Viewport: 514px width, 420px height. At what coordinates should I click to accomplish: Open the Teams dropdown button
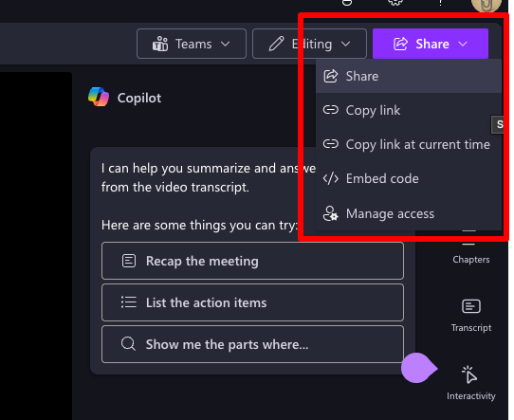tap(192, 44)
